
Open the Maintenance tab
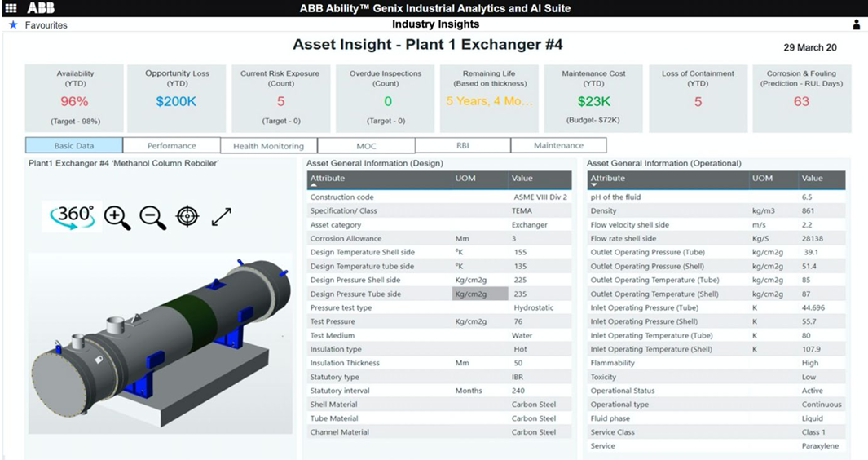(558, 146)
